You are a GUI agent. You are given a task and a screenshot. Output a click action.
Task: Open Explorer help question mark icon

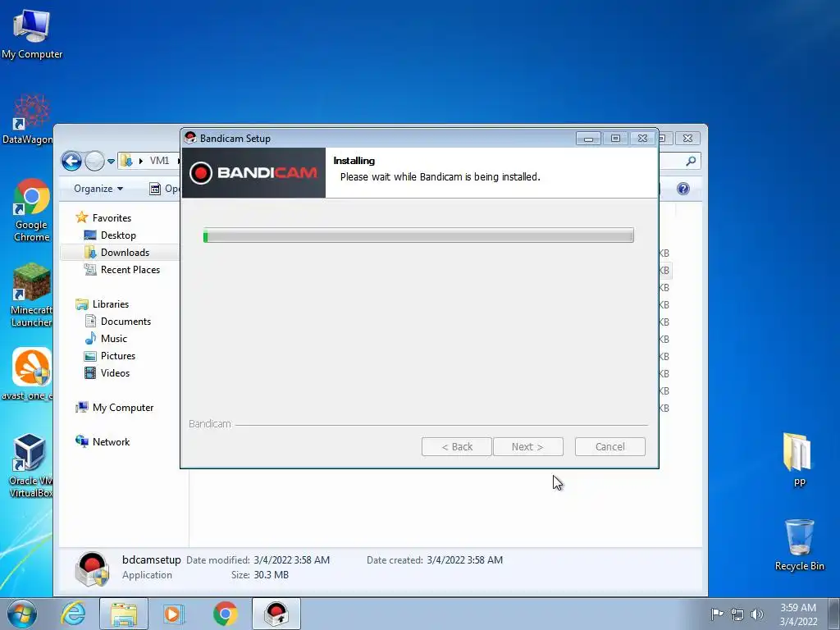[x=683, y=189]
